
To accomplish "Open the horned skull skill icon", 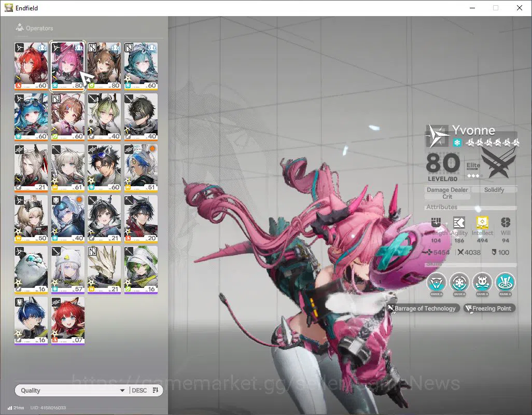I will click(x=482, y=282).
